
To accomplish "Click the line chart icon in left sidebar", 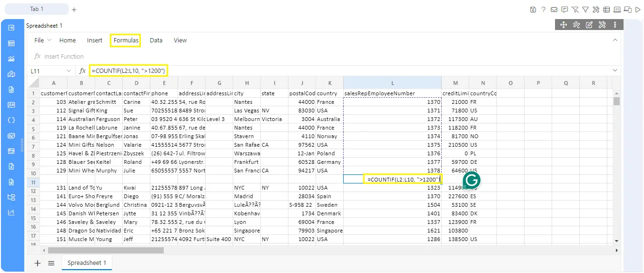I will (x=11, y=59).
